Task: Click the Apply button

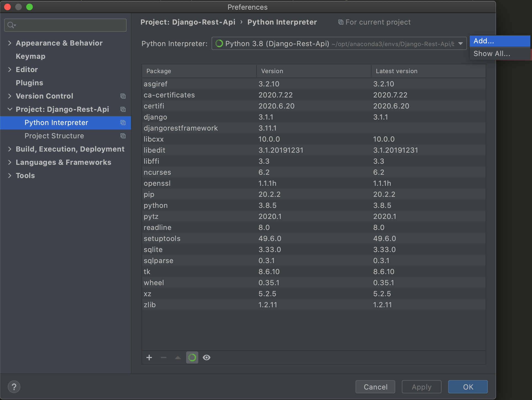Action: point(421,387)
